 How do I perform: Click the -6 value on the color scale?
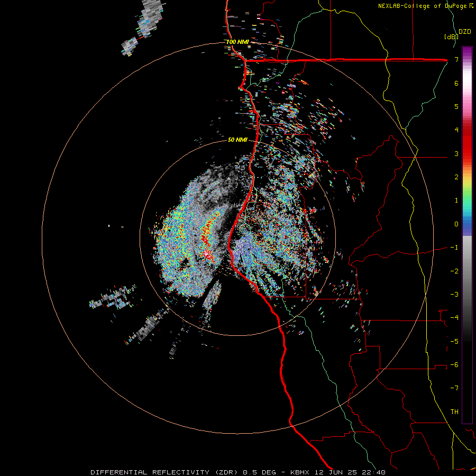(x=454, y=365)
